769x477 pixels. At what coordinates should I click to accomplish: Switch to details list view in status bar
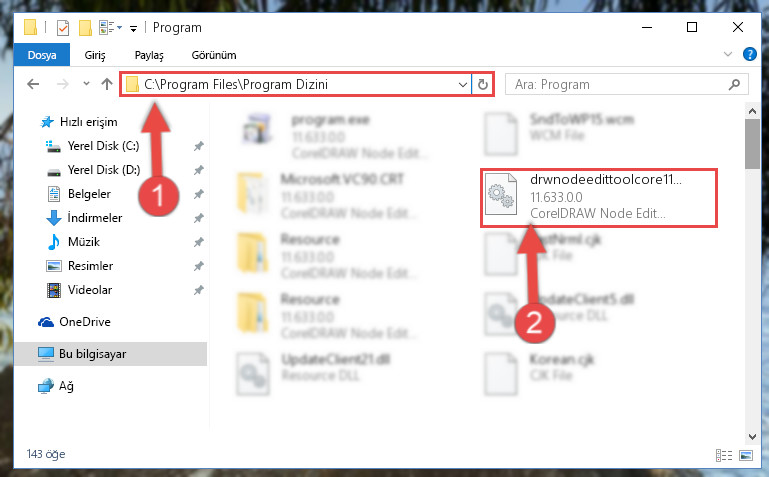click(x=724, y=455)
